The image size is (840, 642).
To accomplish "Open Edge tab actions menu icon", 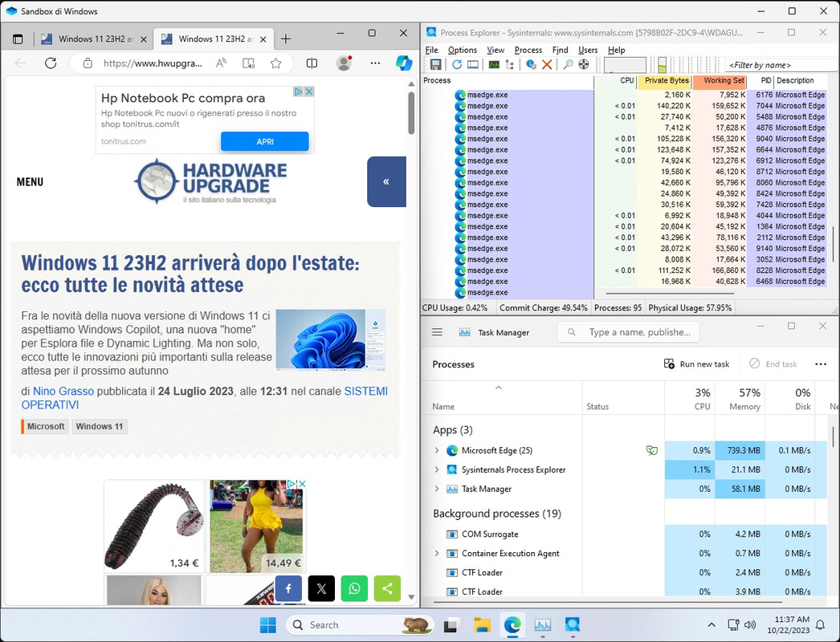I will (x=18, y=39).
